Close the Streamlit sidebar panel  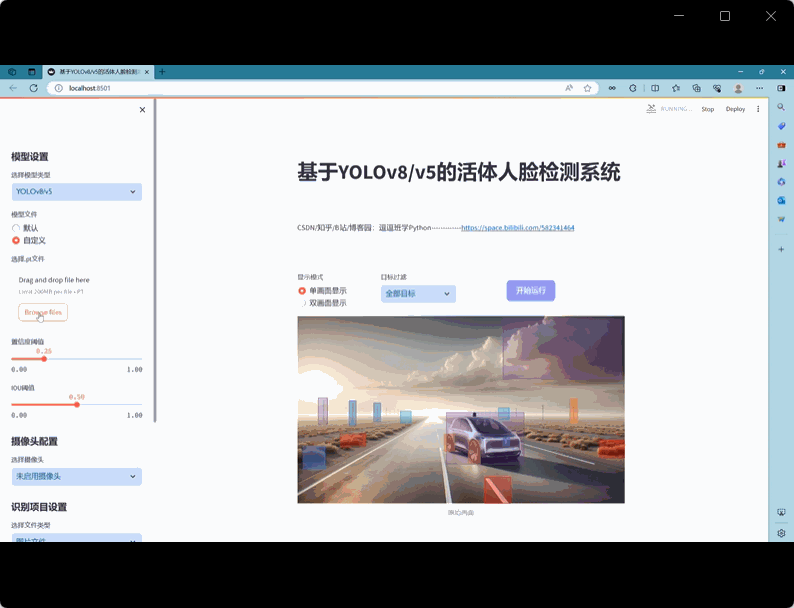142,110
